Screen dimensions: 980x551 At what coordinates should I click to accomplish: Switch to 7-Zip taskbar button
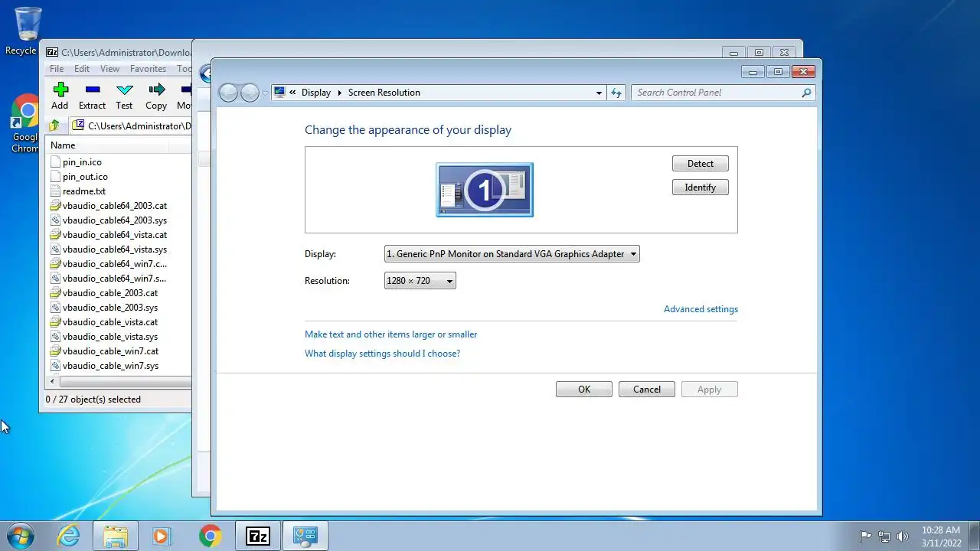tap(257, 536)
